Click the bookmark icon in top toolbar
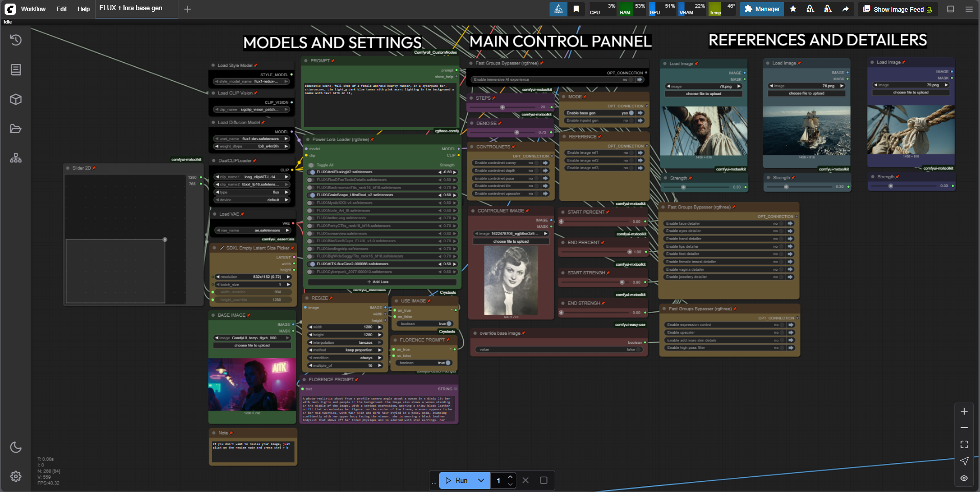980x492 pixels. coord(576,9)
